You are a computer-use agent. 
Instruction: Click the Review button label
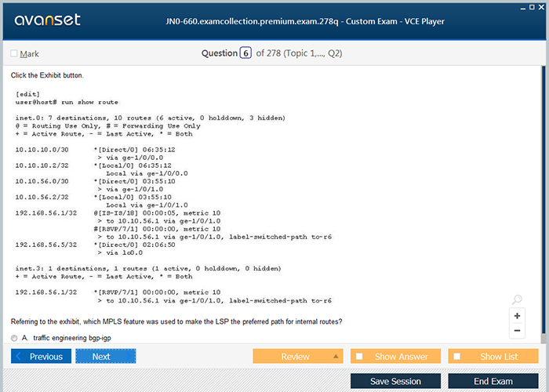pos(295,356)
